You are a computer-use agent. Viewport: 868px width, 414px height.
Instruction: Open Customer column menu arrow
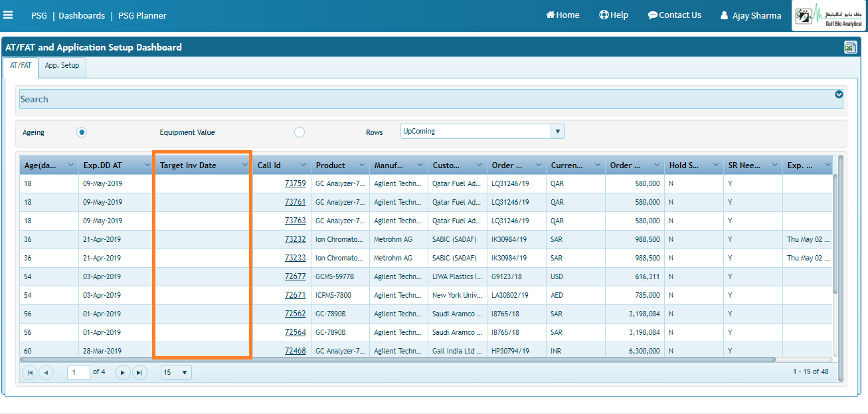click(479, 165)
